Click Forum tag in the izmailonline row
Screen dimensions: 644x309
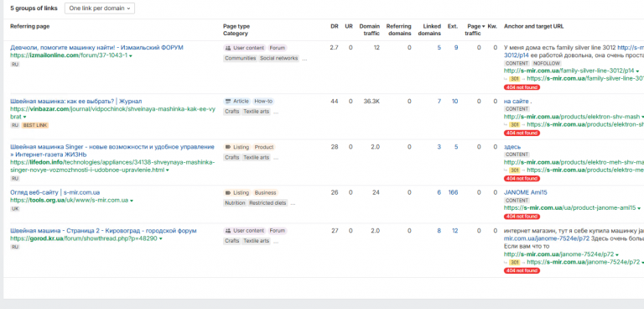click(278, 48)
